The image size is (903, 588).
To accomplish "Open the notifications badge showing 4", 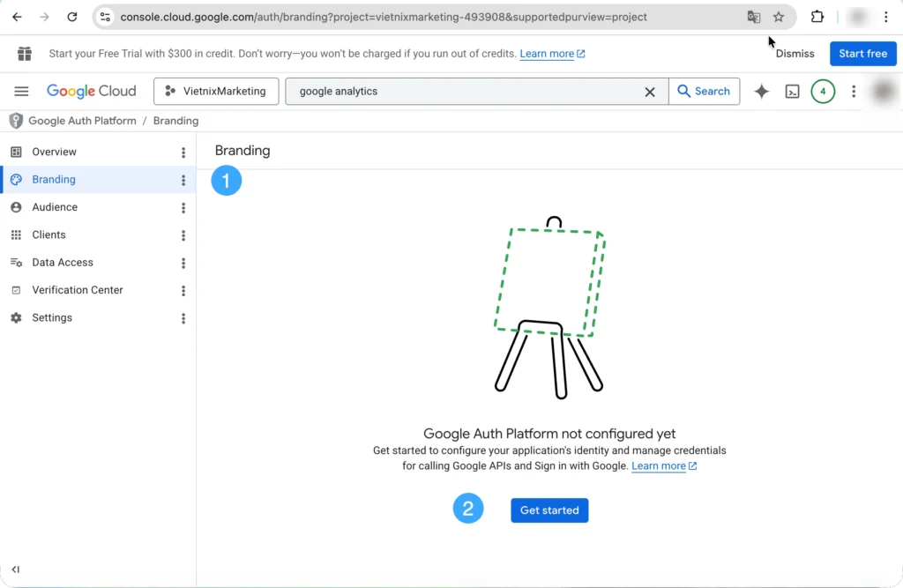I will click(x=822, y=92).
